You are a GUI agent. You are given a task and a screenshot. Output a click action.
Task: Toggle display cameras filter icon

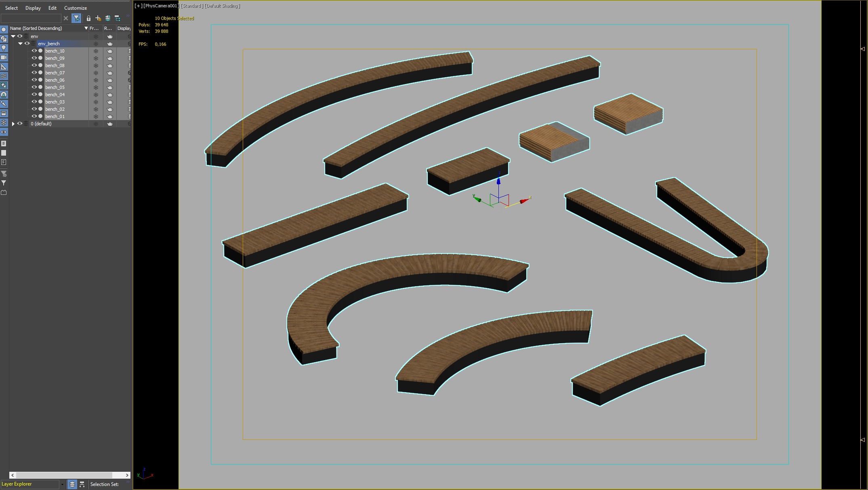click(4, 57)
